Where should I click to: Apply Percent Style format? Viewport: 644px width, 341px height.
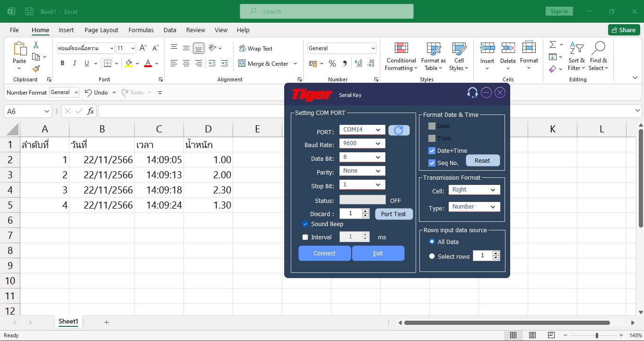332,63
